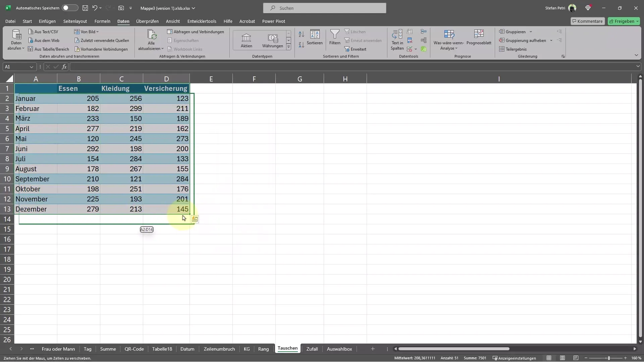Open the Gruppierung aufheben dropdown arrow
This screenshot has height=362, width=644.
pos(551,41)
